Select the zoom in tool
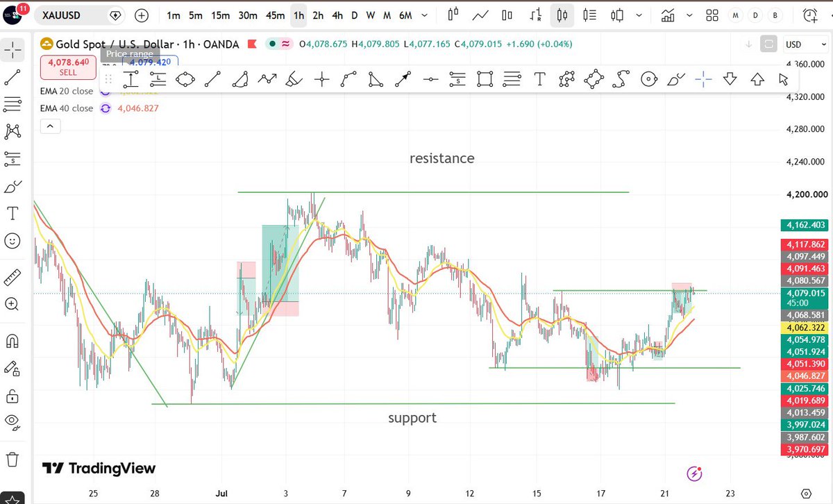The image size is (833, 504). pyautogui.click(x=12, y=304)
